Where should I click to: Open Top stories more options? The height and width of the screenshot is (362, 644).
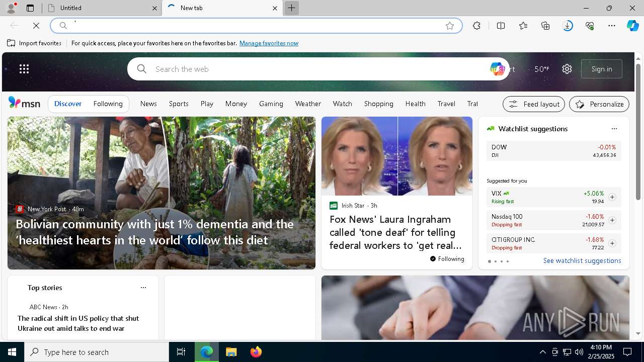pos(143,288)
